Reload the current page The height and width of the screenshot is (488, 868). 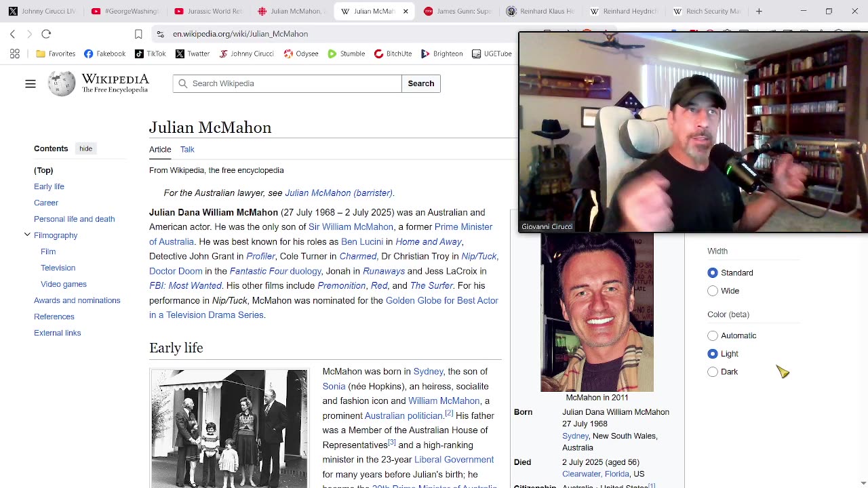(x=46, y=34)
